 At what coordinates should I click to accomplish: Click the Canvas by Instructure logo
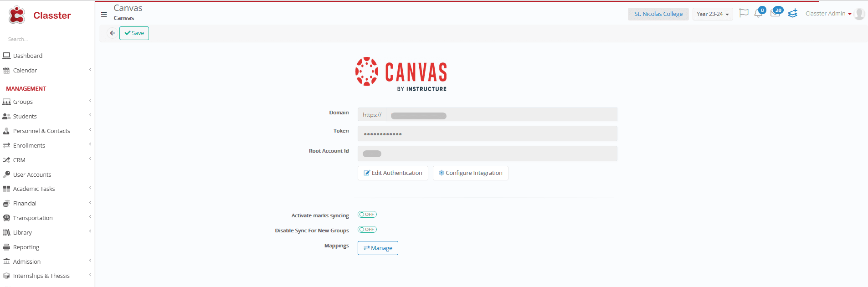point(401,74)
